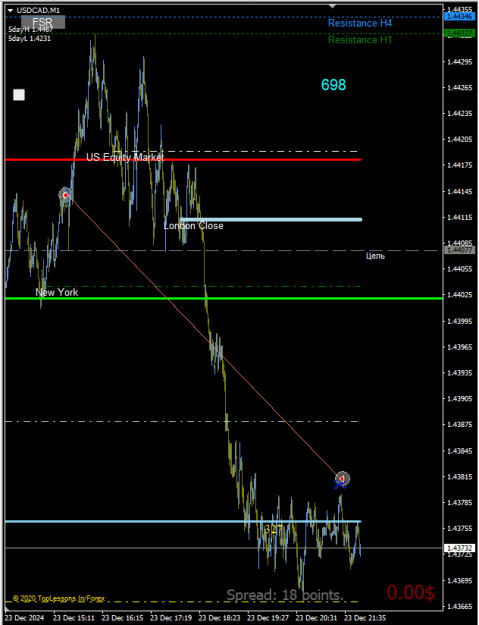
Task: Click the chart shift triangle marker at top
Action: coord(332,6)
